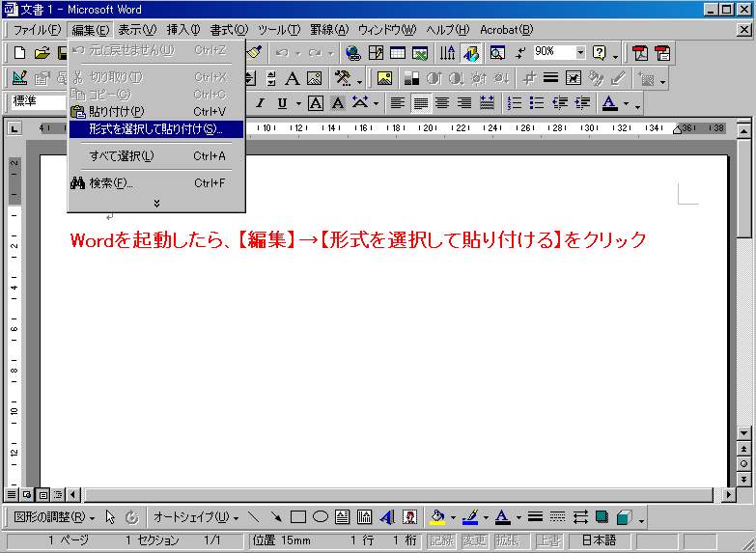Screen dimensions: 756x553
Task: Click the Format Painter brush icon
Action: pos(255,52)
